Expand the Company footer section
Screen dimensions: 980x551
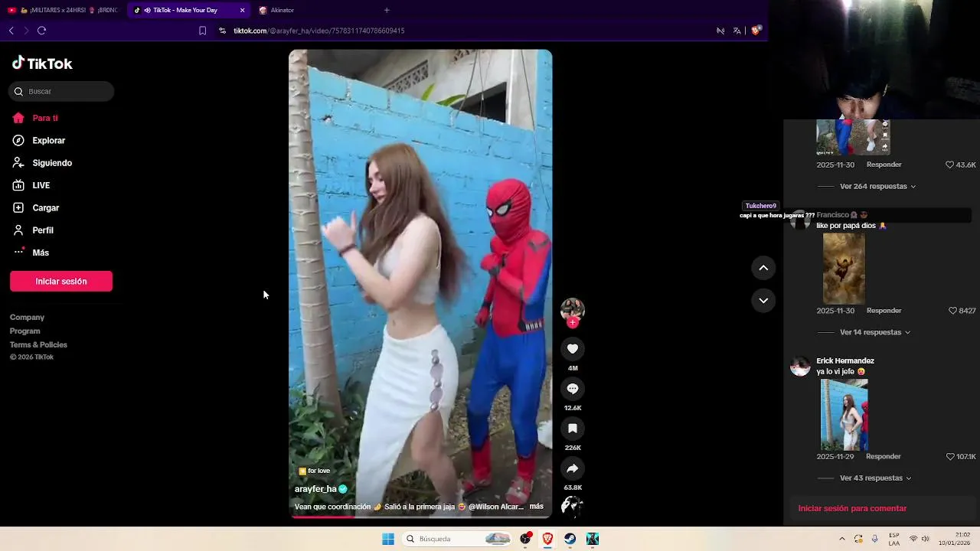click(27, 317)
